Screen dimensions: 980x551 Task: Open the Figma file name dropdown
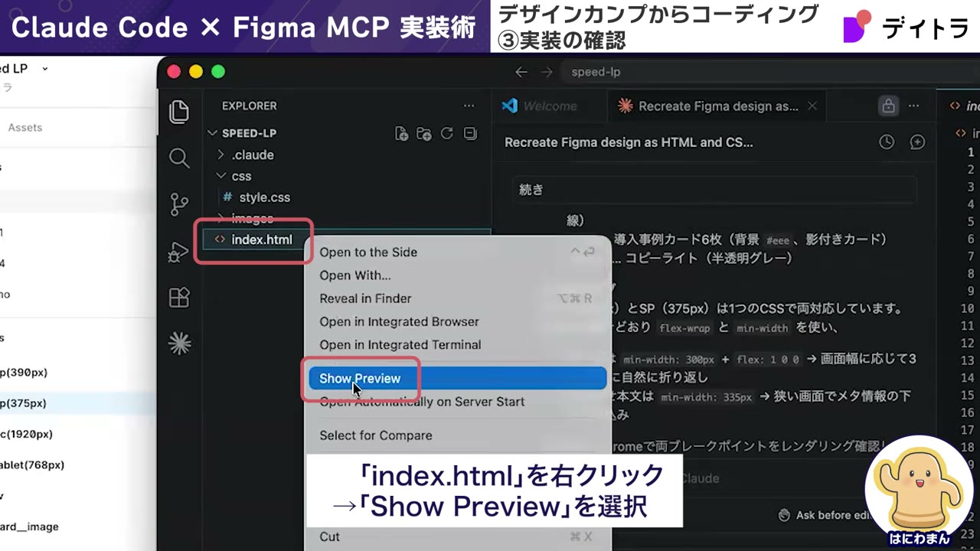[x=44, y=69]
